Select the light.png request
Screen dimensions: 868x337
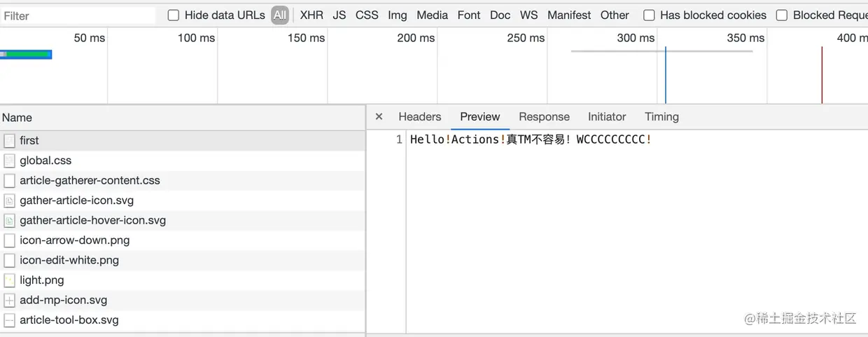click(182, 280)
